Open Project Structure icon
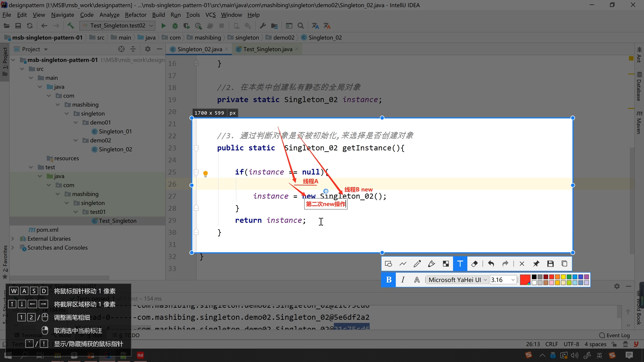 point(274,26)
